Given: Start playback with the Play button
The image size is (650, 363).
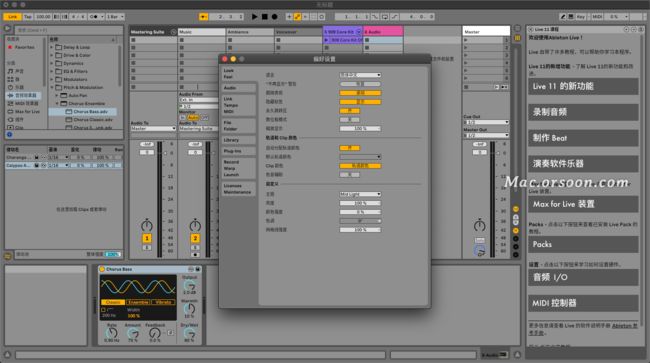Looking at the screenshot, I should (x=255, y=17).
